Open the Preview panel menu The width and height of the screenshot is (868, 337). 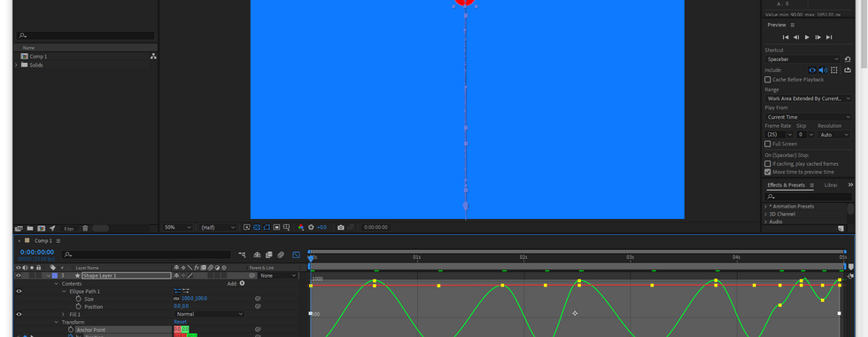(792, 25)
